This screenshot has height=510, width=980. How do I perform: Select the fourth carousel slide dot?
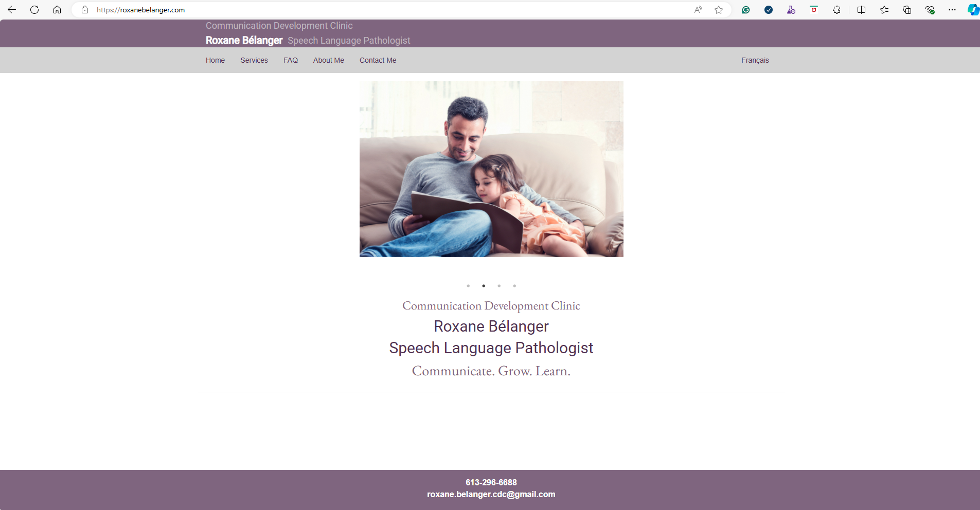click(x=514, y=286)
